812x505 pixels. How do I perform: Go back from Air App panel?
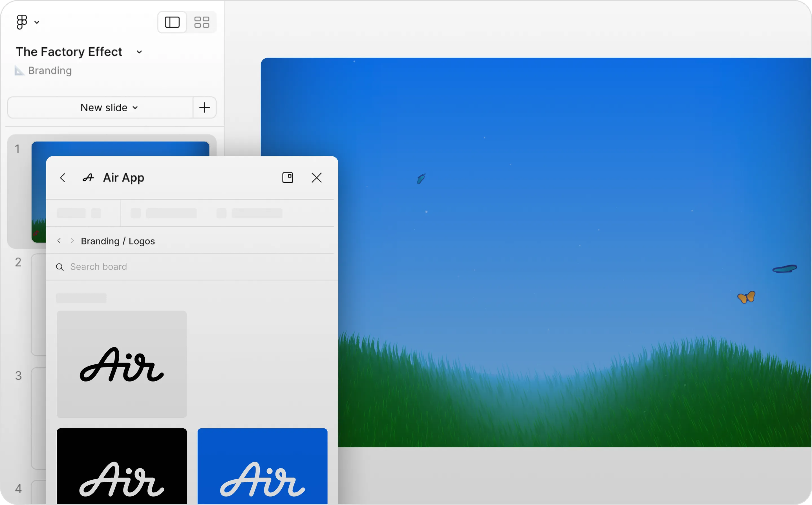63,178
